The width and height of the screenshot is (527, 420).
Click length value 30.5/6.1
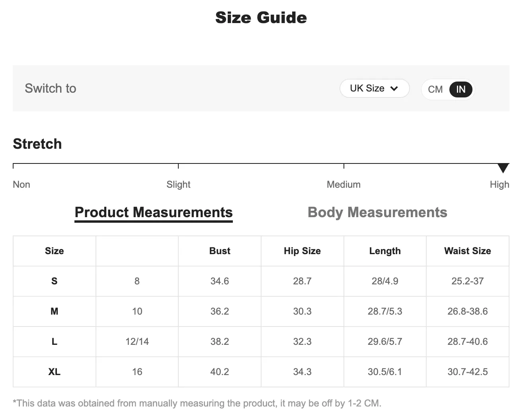(x=385, y=372)
